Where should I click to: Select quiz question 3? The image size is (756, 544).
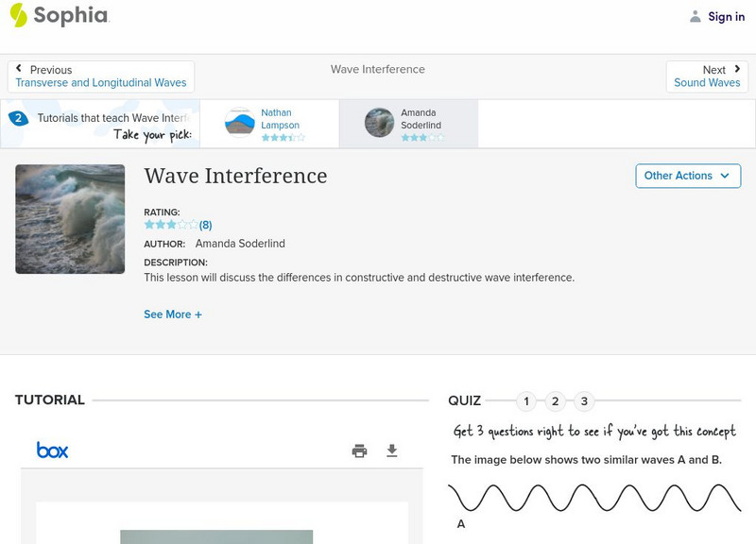(x=584, y=401)
